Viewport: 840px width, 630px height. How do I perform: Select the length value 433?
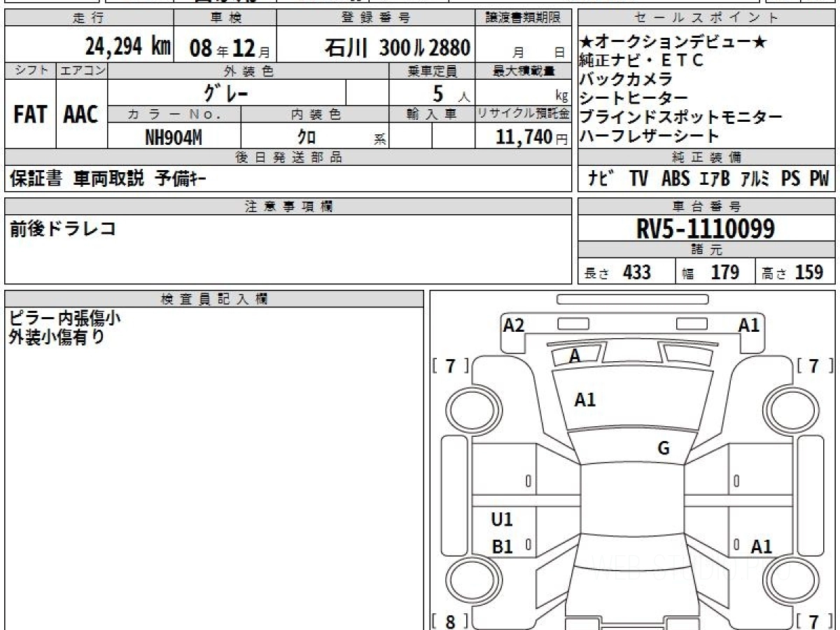(637, 272)
